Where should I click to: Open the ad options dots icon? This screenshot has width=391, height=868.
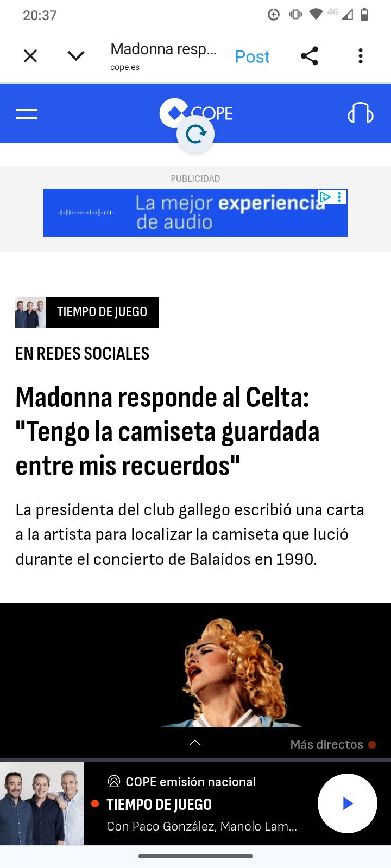click(340, 196)
